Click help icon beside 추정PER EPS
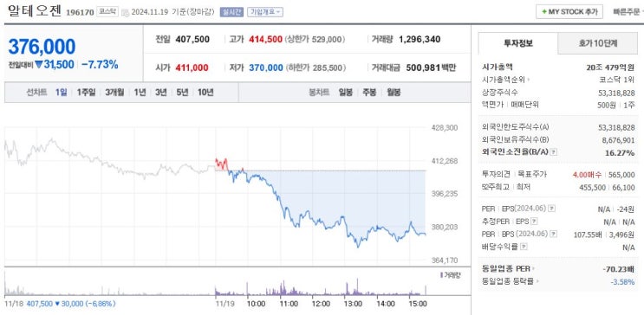Screen dimensions: 644x315 coord(534,222)
